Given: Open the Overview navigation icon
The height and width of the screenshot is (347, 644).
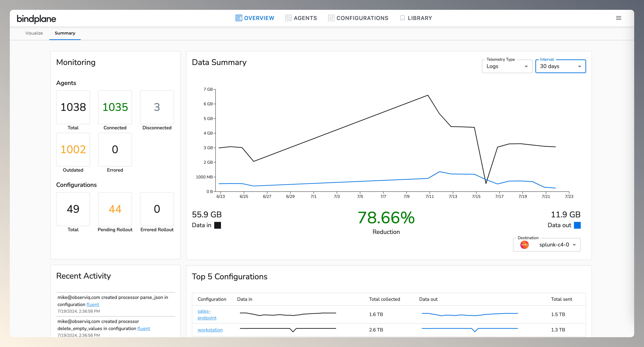Looking at the screenshot, I should tap(239, 18).
